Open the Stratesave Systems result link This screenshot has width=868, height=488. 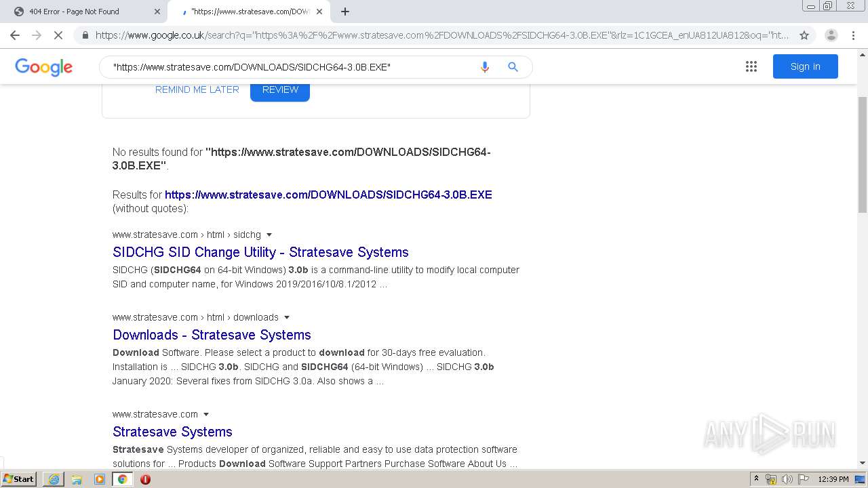(x=172, y=432)
